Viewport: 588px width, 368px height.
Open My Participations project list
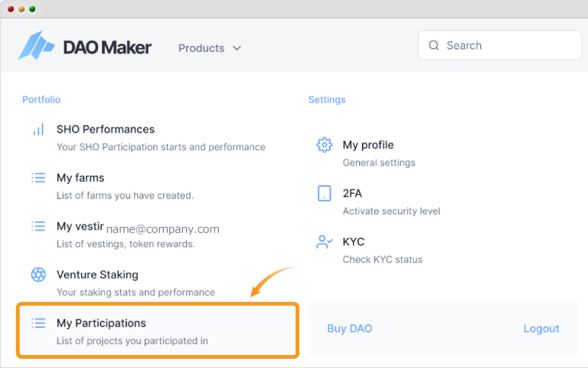pos(157,331)
